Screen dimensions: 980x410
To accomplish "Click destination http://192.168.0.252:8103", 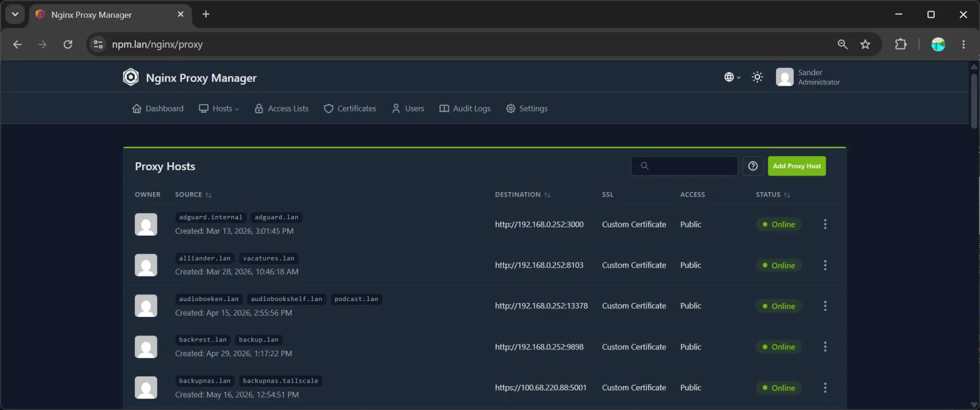I will tap(539, 265).
